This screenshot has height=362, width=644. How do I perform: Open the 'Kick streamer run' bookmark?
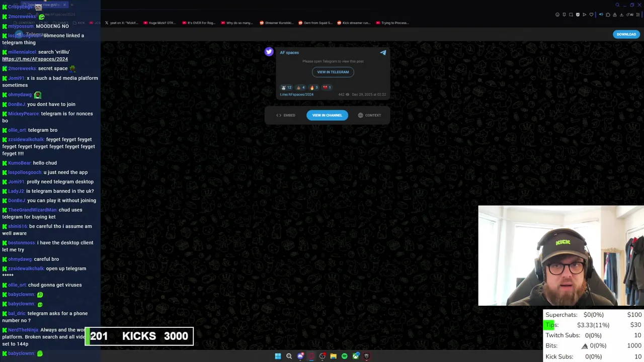(x=354, y=23)
